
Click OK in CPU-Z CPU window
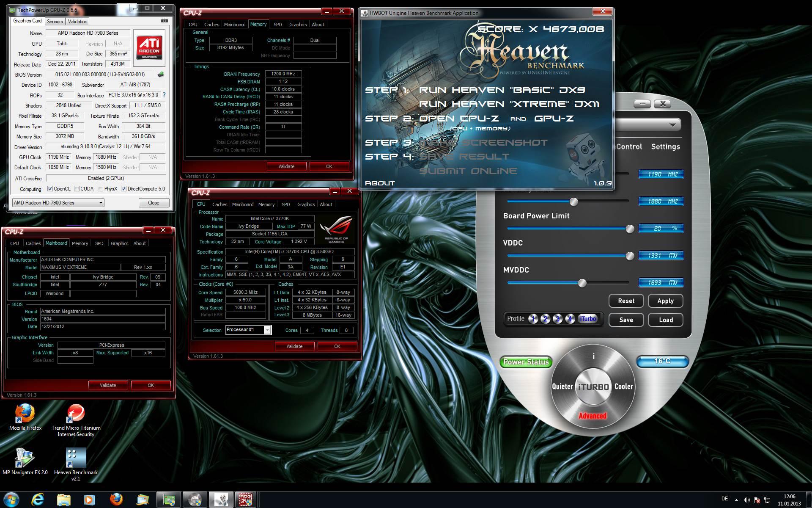coord(337,346)
